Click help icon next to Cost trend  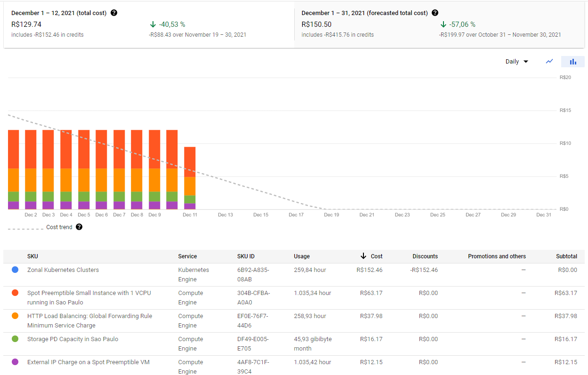pos(79,227)
